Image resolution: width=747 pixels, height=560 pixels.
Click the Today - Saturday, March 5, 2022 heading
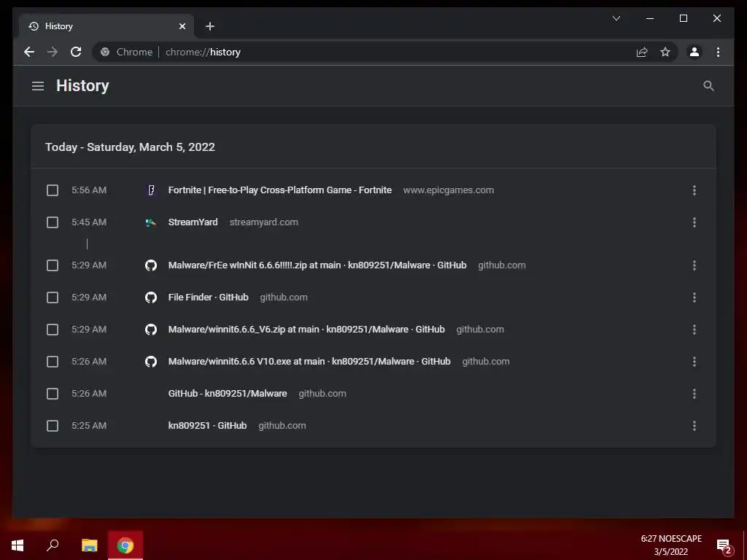click(x=130, y=147)
